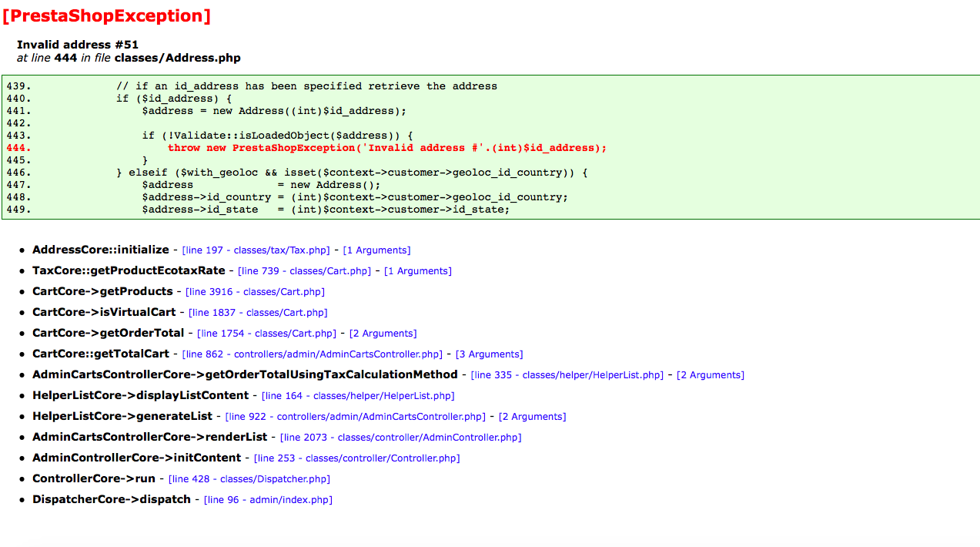Expand '2 Arguments' for HelperListCore->generateList

coord(533,417)
